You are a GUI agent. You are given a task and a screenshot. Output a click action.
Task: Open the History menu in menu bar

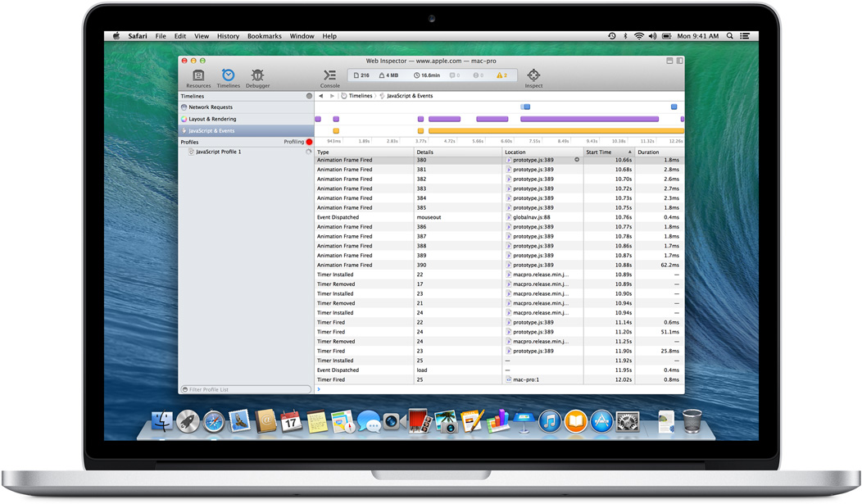click(x=228, y=36)
